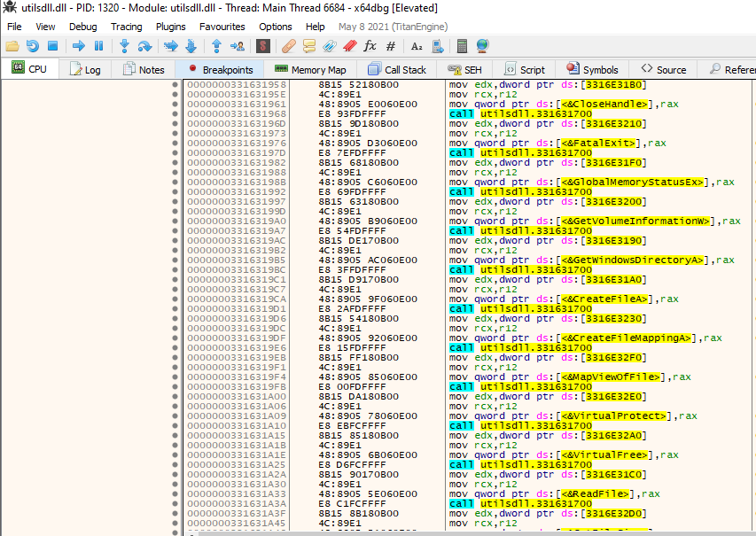The width and height of the screenshot is (756, 536).
Task: Switch to the Notes tab
Action: tap(144, 69)
